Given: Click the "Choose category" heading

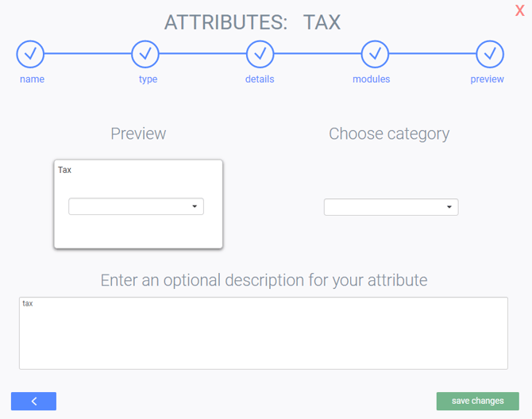Looking at the screenshot, I should (x=389, y=134).
